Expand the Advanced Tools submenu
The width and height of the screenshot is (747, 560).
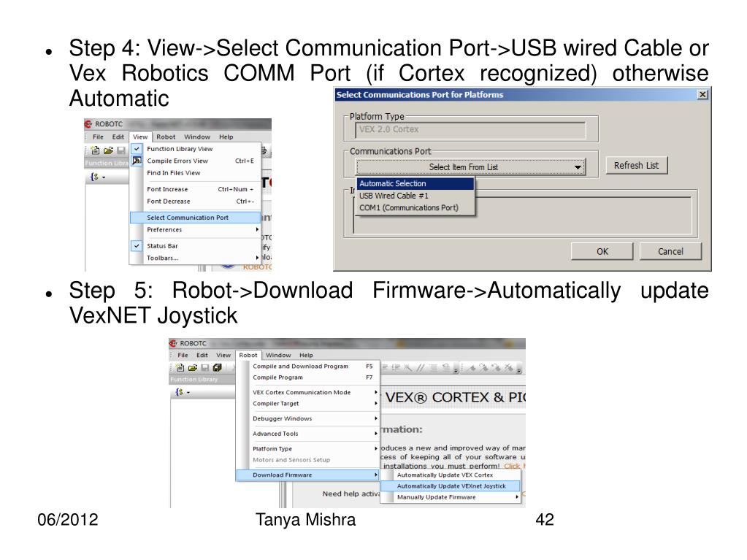pos(376,434)
